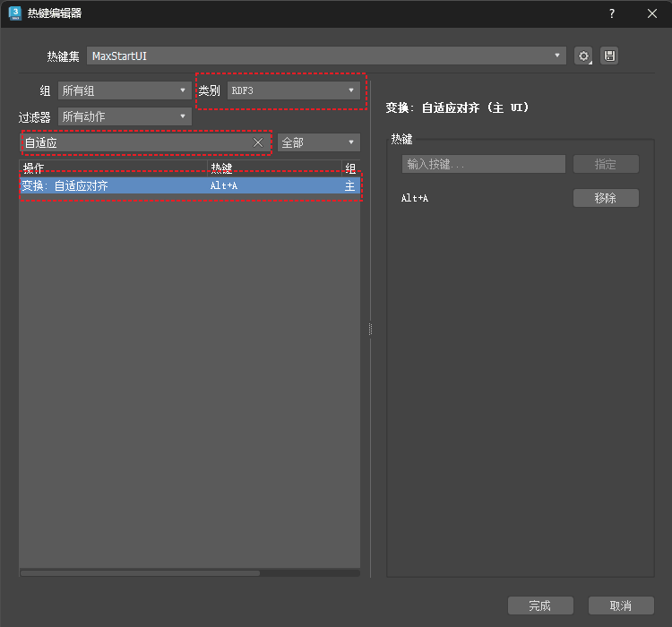Click the hotkey set settings gear icon

(x=584, y=56)
